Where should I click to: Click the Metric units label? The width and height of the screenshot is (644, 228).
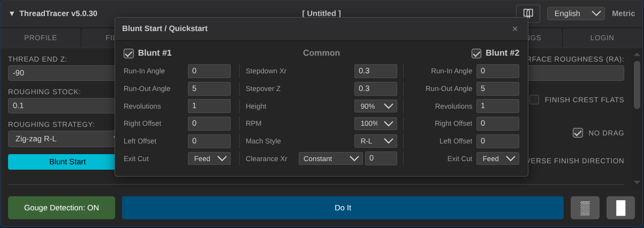click(623, 13)
